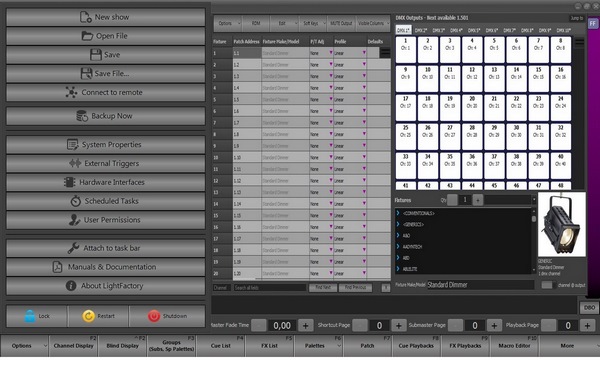The image size is (600, 377).
Task: Open System Properties via its icon
Action: pos(72,145)
